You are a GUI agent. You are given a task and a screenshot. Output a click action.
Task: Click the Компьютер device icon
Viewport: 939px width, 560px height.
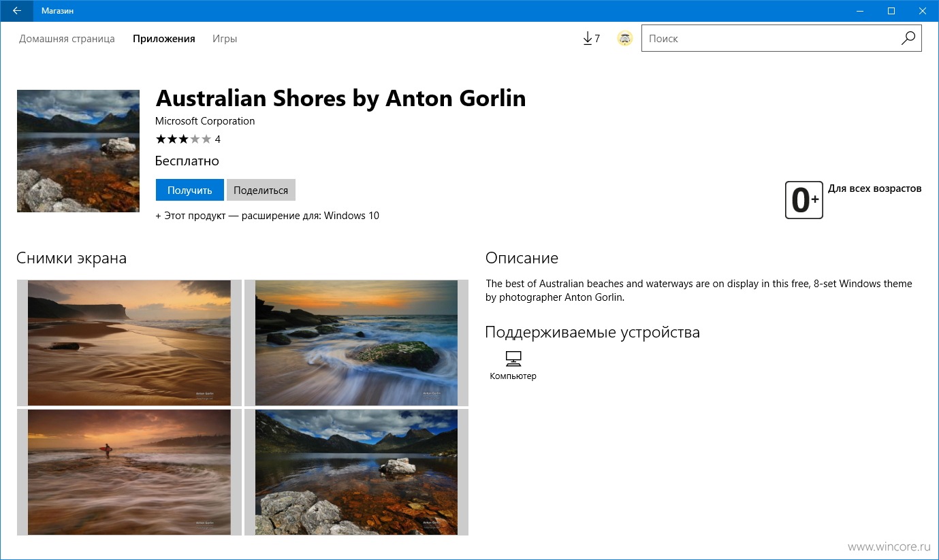coord(513,359)
